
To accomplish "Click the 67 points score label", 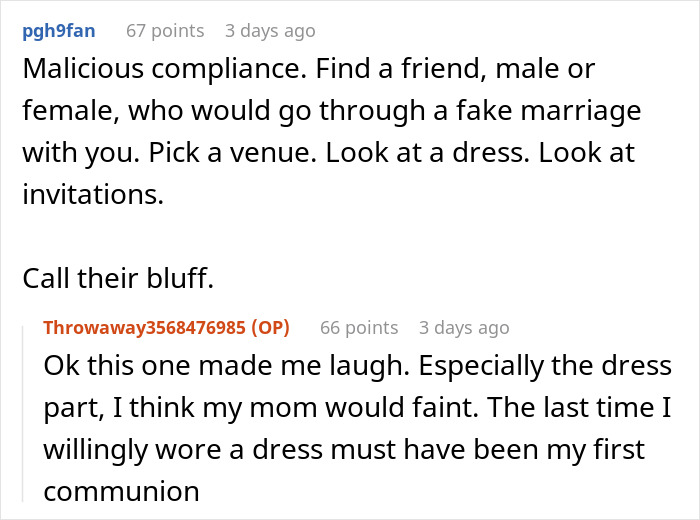I will (x=165, y=31).
